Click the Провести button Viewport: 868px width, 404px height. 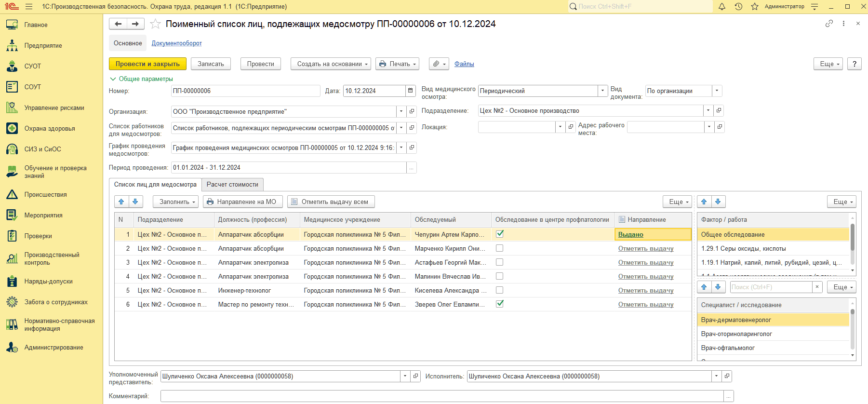[260, 64]
